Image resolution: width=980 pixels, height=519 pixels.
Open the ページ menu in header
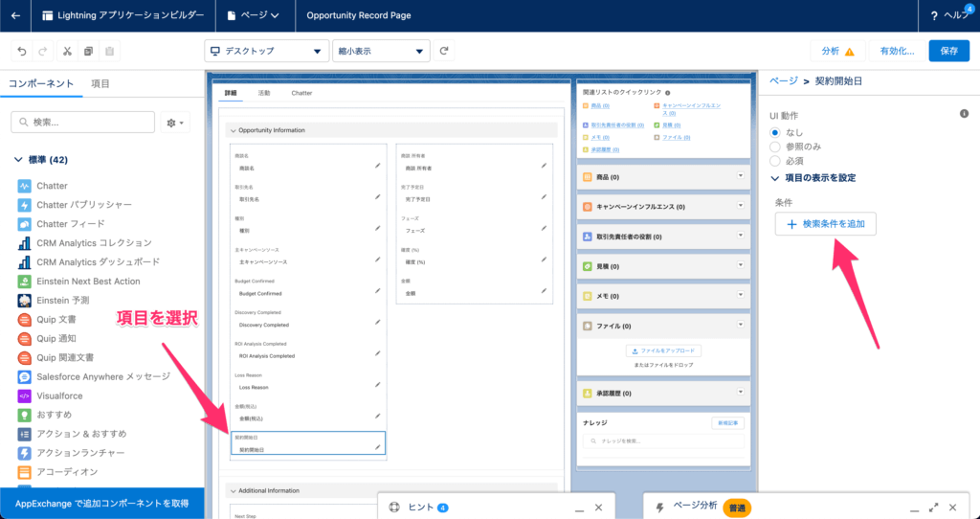click(x=255, y=15)
